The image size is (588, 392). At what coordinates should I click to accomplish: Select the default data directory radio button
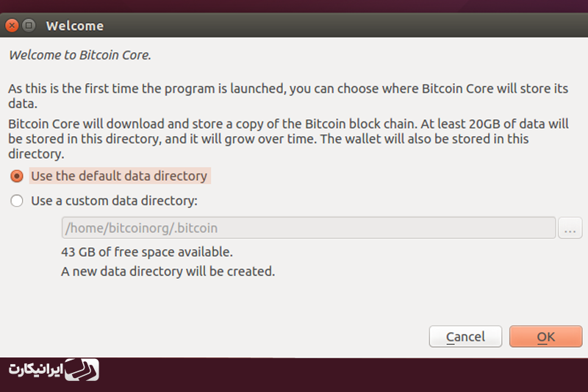tap(17, 176)
